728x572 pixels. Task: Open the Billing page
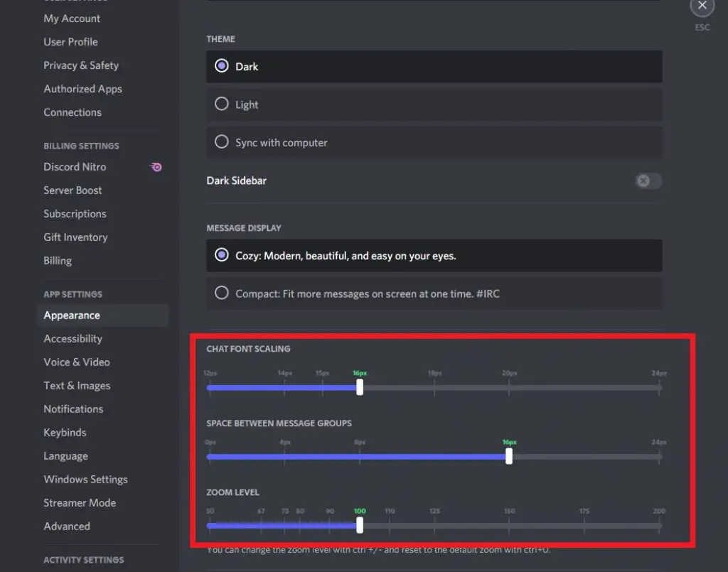[x=58, y=260]
